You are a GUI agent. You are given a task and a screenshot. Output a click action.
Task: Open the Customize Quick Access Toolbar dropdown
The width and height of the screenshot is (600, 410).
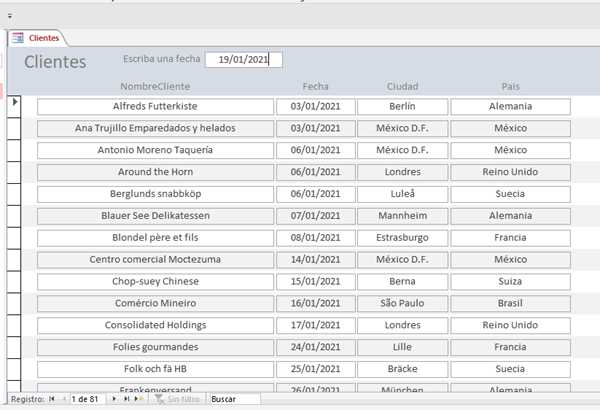10,16
